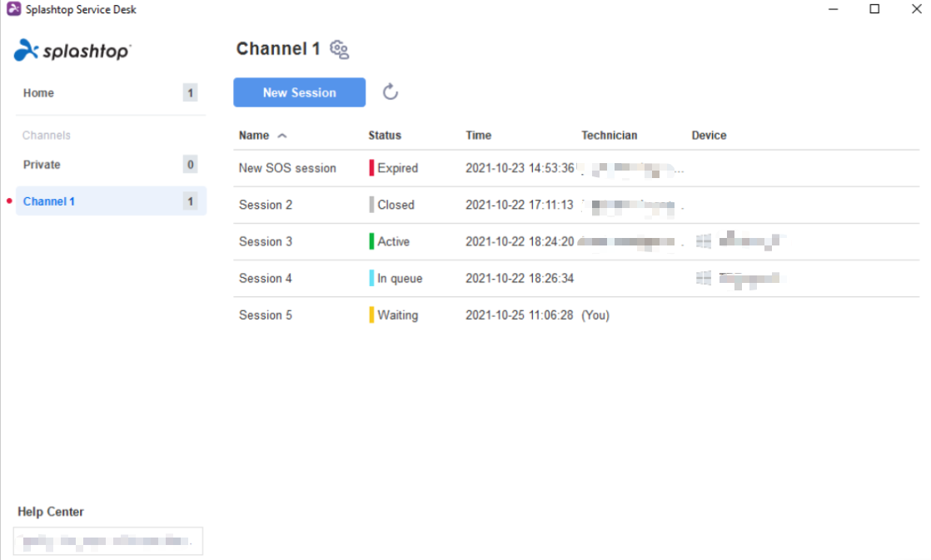Sort by Device column header
Viewport: 931px width, 560px height.
(709, 136)
